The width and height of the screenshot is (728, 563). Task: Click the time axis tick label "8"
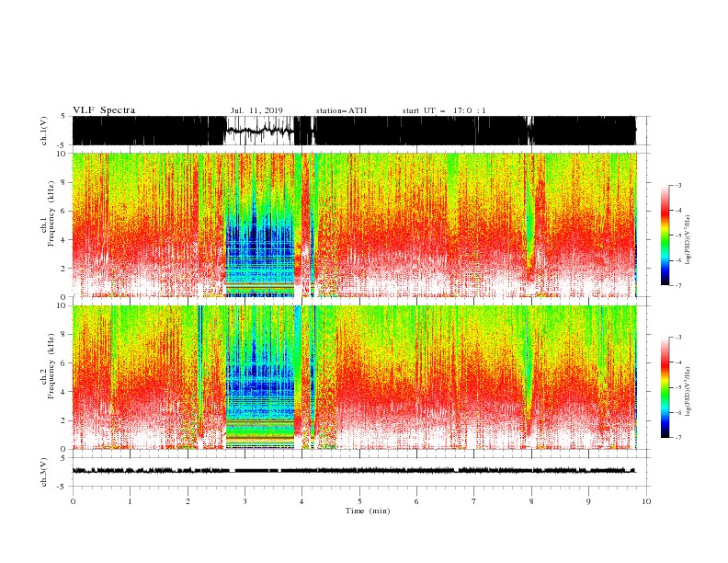coord(531,501)
